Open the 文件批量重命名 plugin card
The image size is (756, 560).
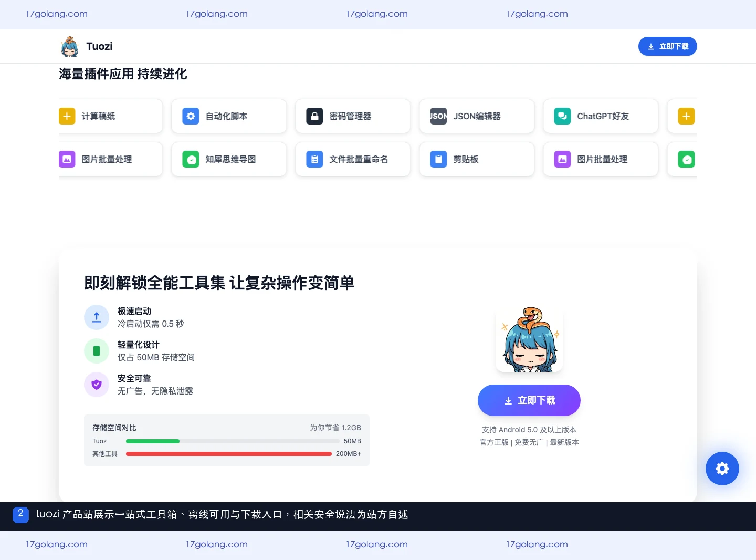pyautogui.click(x=353, y=159)
